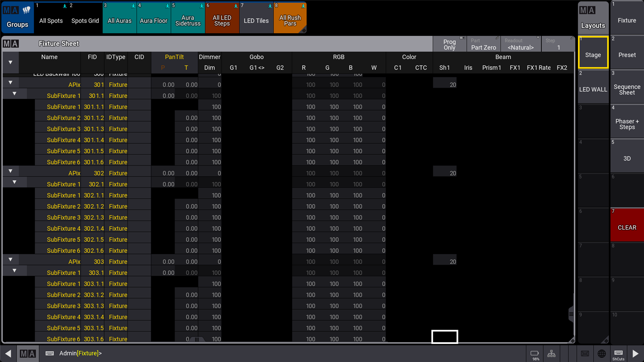The height and width of the screenshot is (362, 644).
Task: Click the arrow icon on the All Auras group
Action: tap(133, 6)
